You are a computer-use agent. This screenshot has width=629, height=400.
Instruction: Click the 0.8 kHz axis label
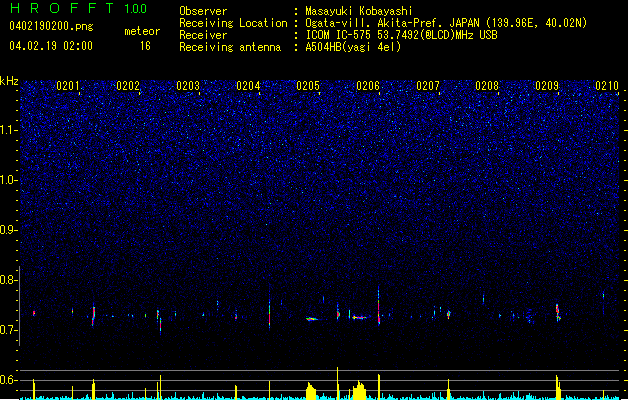click(9, 280)
